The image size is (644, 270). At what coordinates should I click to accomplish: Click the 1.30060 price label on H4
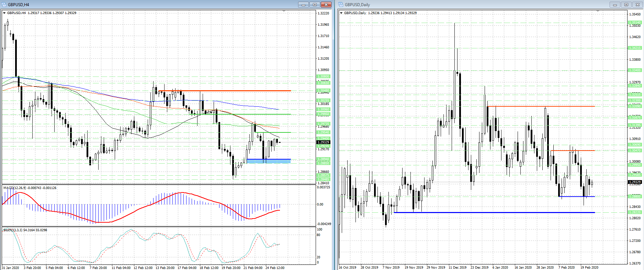tap(323, 109)
